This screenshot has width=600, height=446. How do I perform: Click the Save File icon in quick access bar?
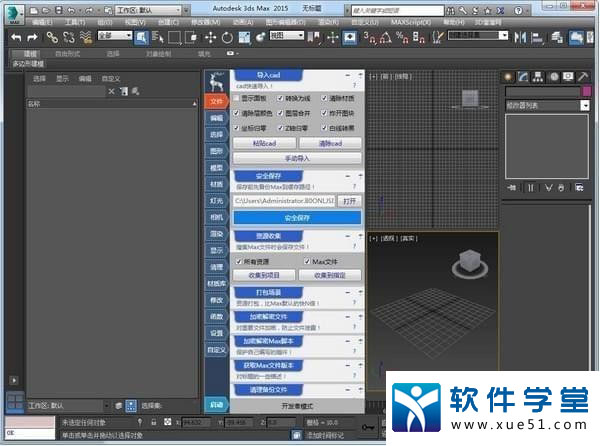pyautogui.click(x=58, y=10)
